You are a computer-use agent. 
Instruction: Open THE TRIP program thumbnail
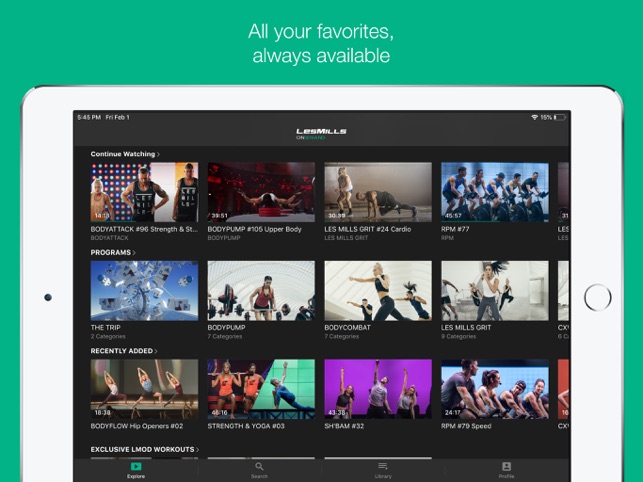(144, 290)
